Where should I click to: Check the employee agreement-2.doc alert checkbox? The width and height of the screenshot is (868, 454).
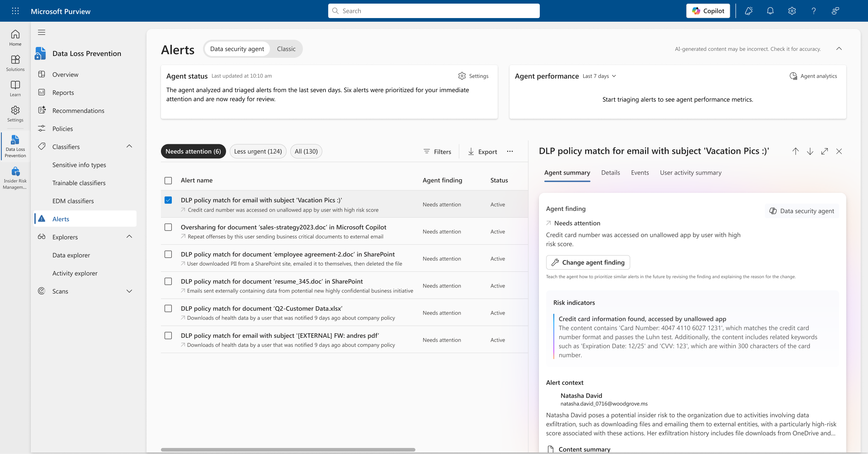[168, 254]
